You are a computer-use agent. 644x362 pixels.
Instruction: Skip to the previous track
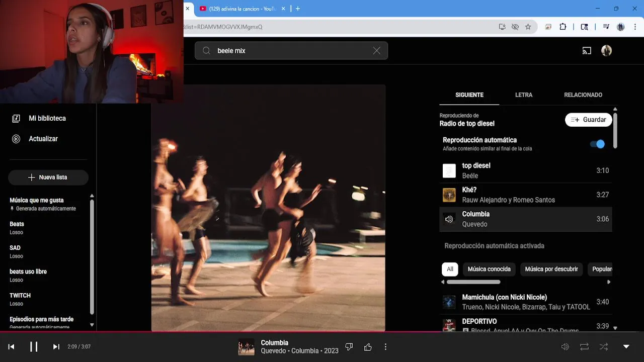point(11,346)
